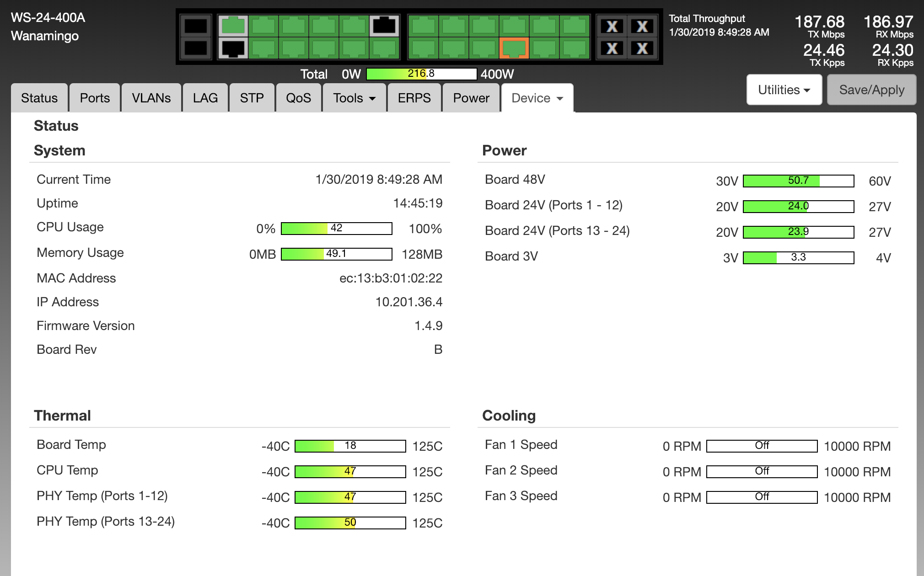Click the top-left X-marked SFP port

(612, 27)
